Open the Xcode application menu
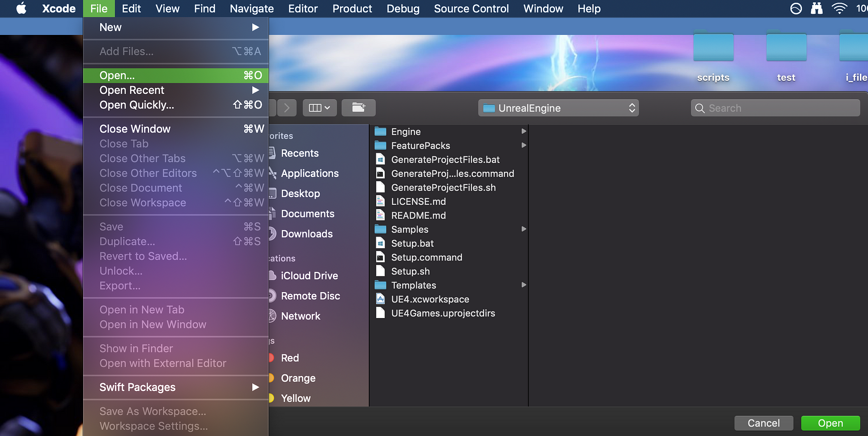 59,8
